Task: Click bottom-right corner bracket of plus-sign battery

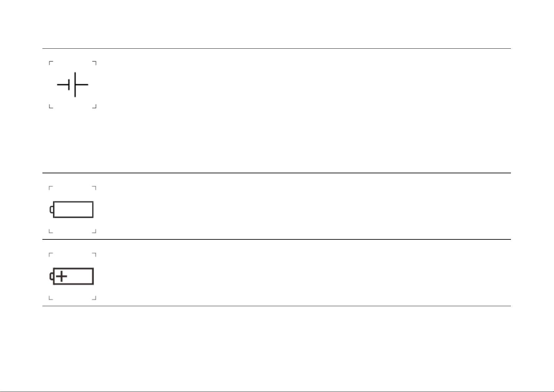Action: [x=94, y=298]
